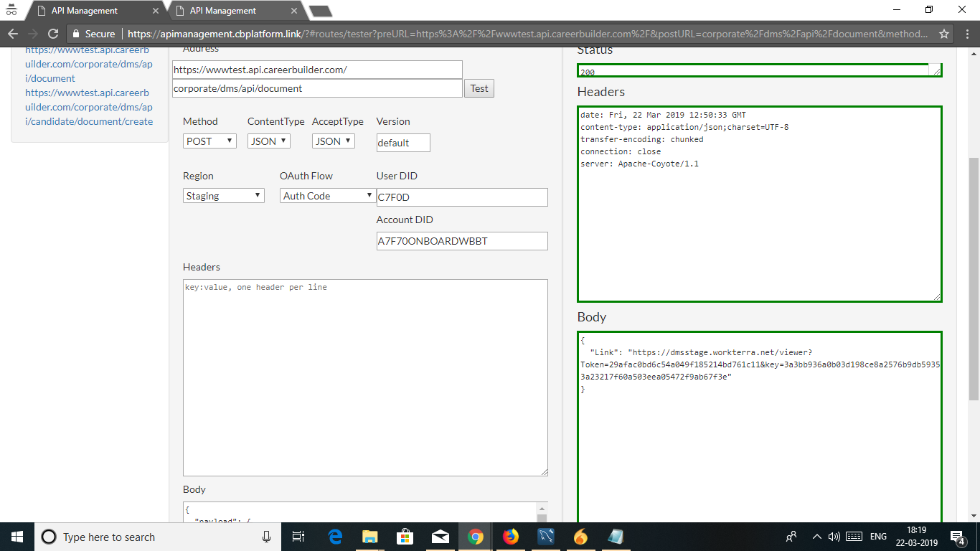Click the Type here to search box
Image resolution: width=980 pixels, height=551 pixels.
(156, 537)
